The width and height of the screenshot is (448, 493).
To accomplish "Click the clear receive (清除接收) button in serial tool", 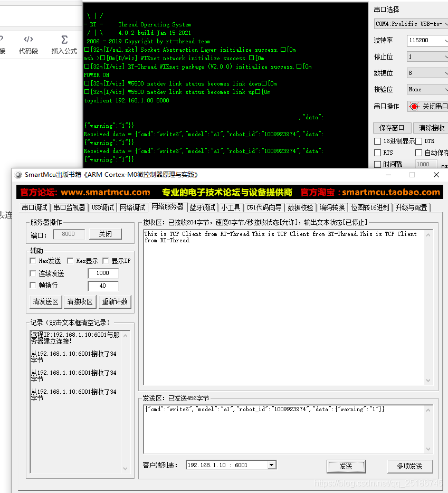I will point(431,128).
